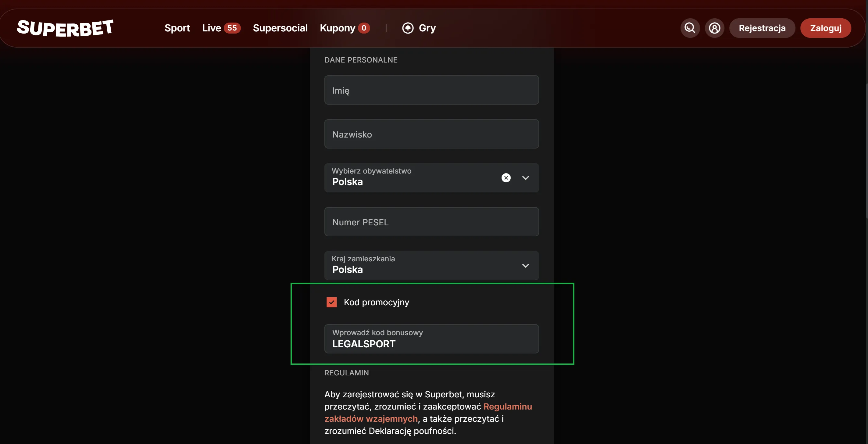
Task: Click into the Numer PESEL field
Action: pyautogui.click(x=431, y=222)
